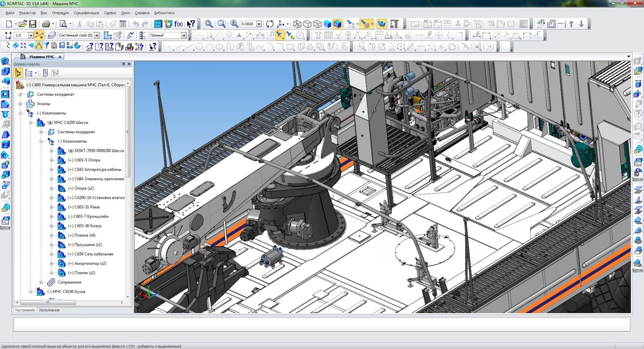Viewport: 644px width, 349px height.
Task: Toggle wireframe display mode
Action: 297,24
